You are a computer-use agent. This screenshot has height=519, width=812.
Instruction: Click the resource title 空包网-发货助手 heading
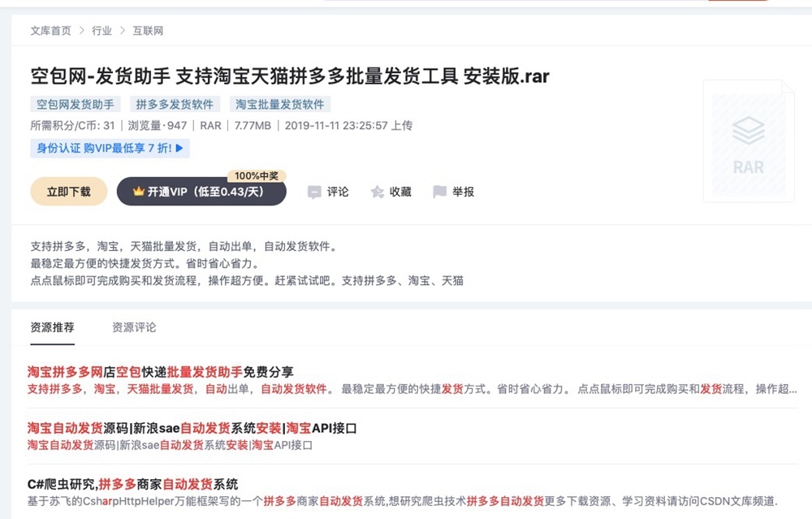pos(290,76)
